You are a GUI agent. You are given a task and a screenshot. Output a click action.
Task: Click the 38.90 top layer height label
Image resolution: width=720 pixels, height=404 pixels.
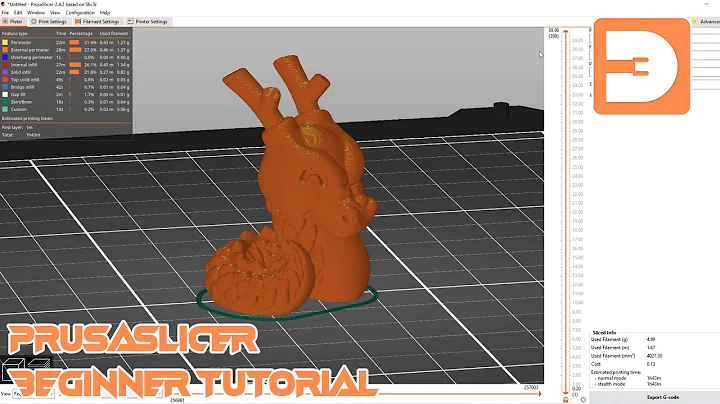pos(554,30)
